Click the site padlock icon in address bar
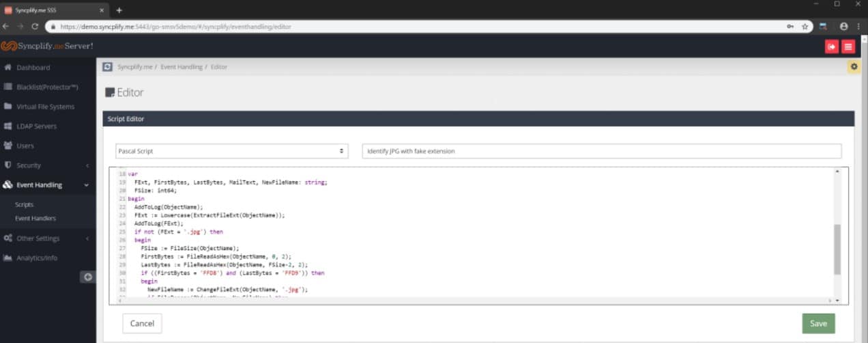Image resolution: width=868 pixels, height=343 pixels. tap(53, 27)
